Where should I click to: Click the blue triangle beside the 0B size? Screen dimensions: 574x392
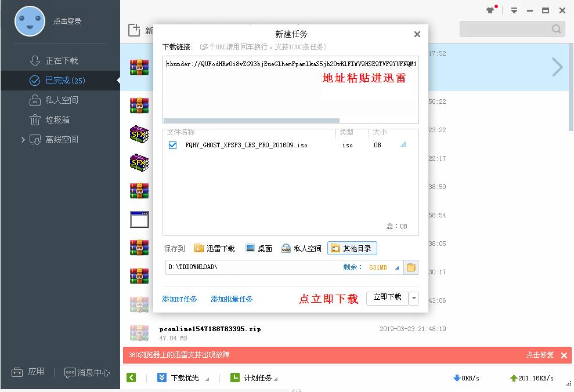[x=403, y=144]
